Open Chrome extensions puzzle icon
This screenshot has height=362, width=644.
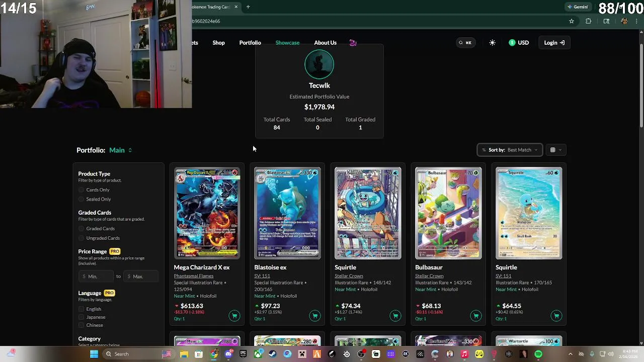[588, 21]
